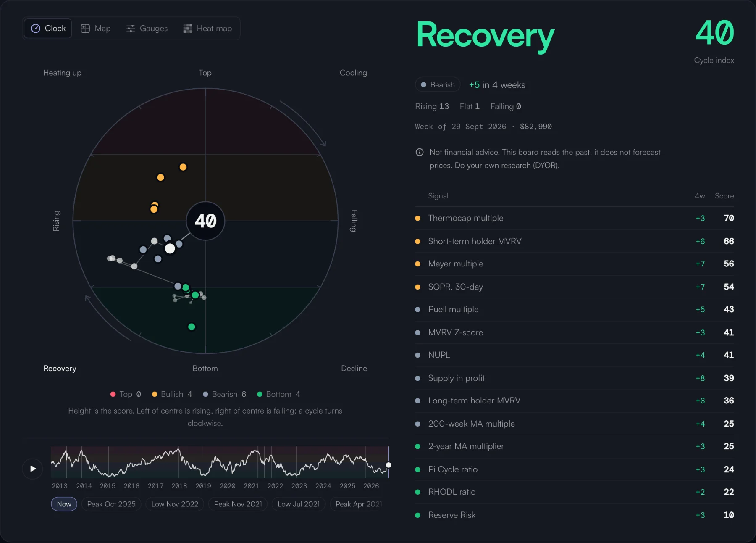
Task: Click the Bottom 4 legend entry
Action: click(278, 394)
